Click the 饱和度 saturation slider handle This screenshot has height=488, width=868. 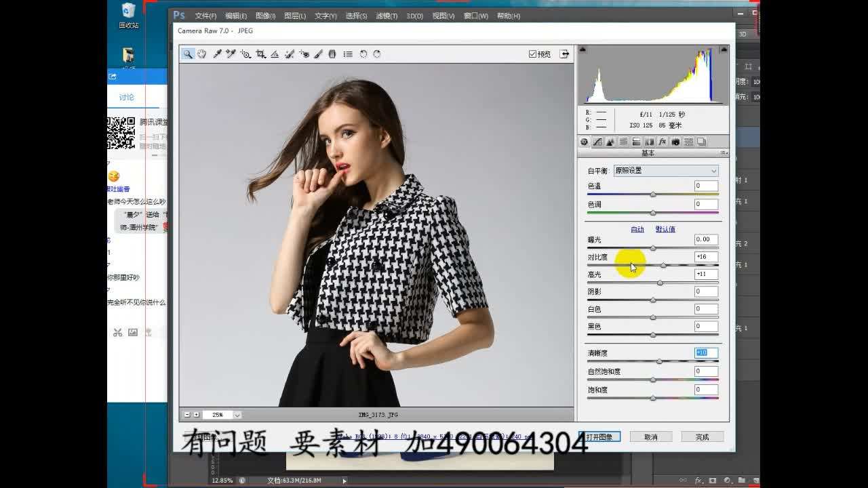pyautogui.click(x=653, y=398)
